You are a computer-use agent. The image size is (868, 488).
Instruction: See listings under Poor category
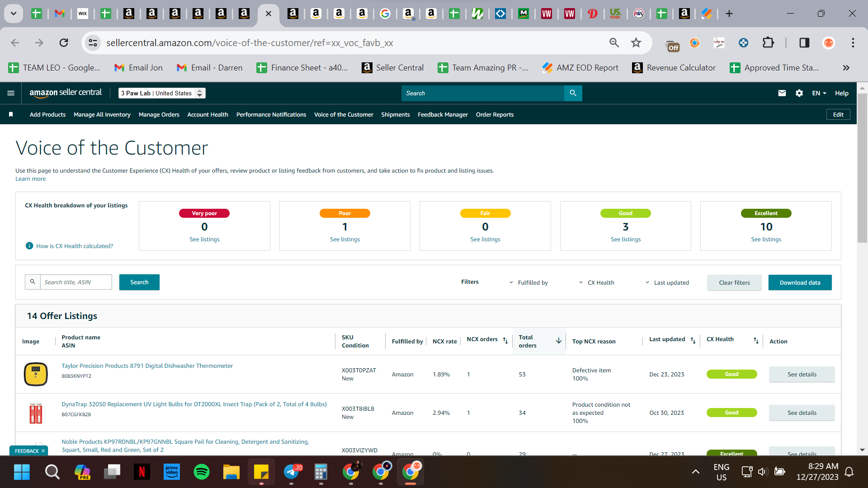coord(344,239)
